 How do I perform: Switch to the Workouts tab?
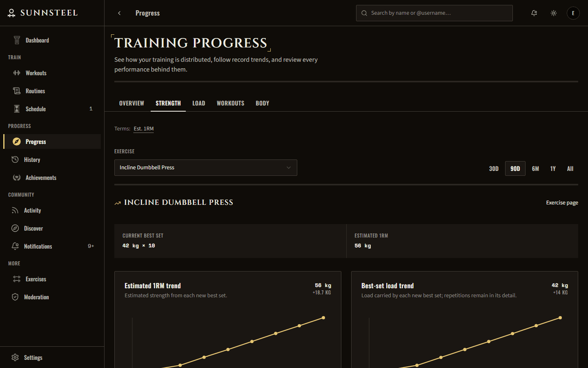(x=230, y=103)
